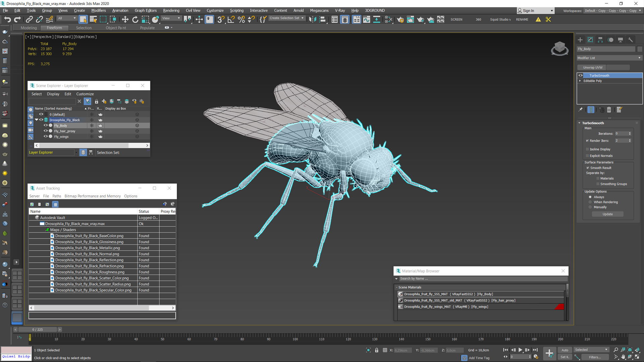This screenshot has width=644, height=362.
Task: Click the yellow scissors icon
Action: (x=548, y=19)
